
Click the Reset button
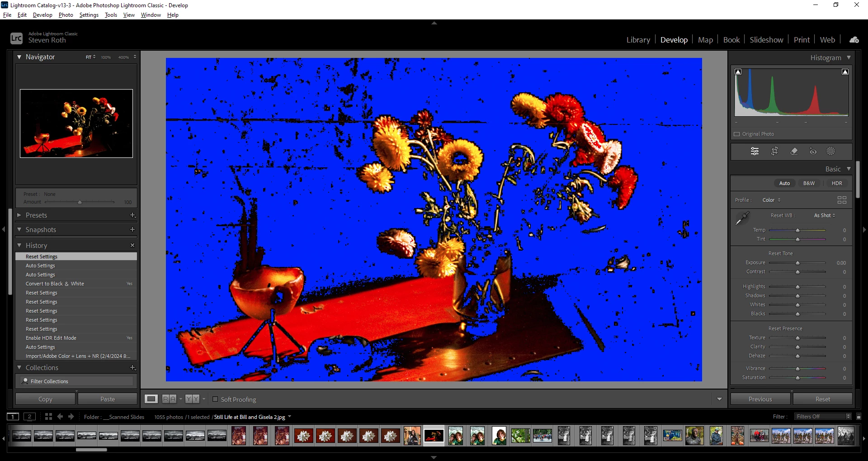823,399
